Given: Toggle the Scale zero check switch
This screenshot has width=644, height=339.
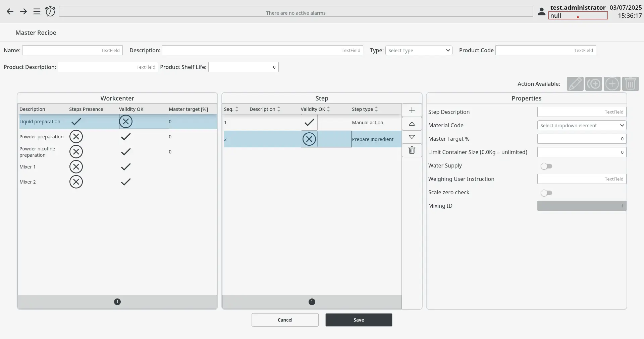Looking at the screenshot, I should pyautogui.click(x=546, y=193).
